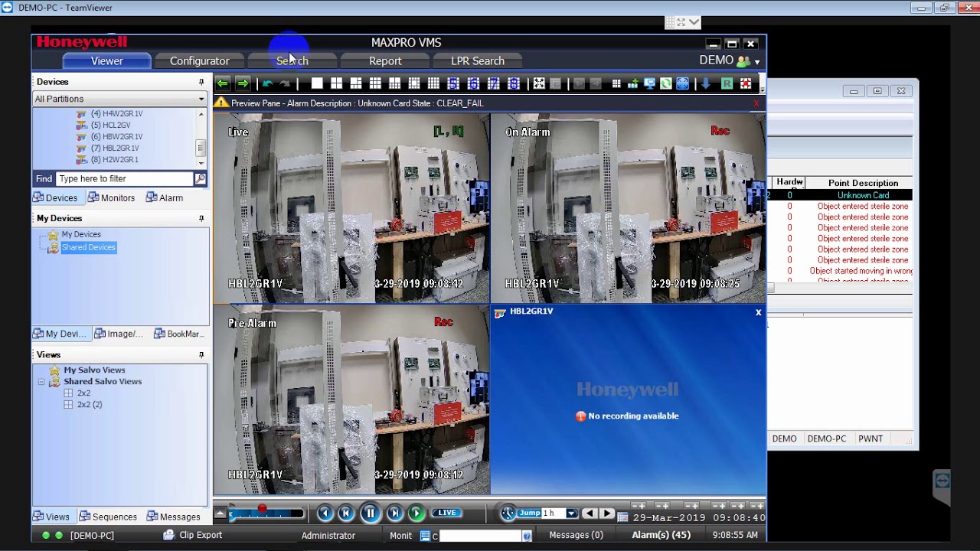Click the Type here to filter field
The height and width of the screenshot is (551, 980).
pyautogui.click(x=125, y=178)
